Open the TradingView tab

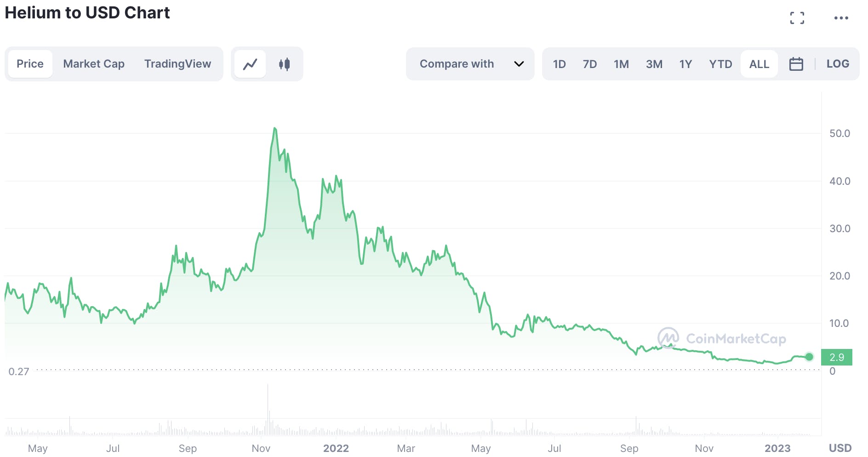(177, 64)
